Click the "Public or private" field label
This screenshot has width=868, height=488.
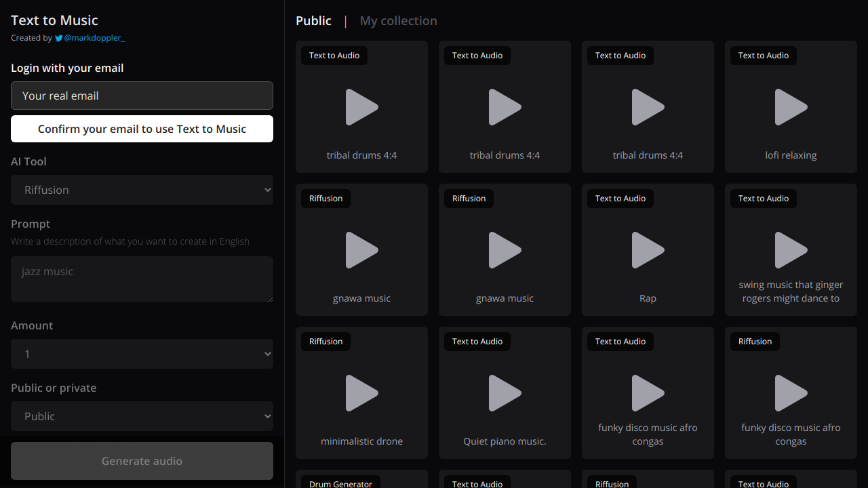pyautogui.click(x=54, y=388)
